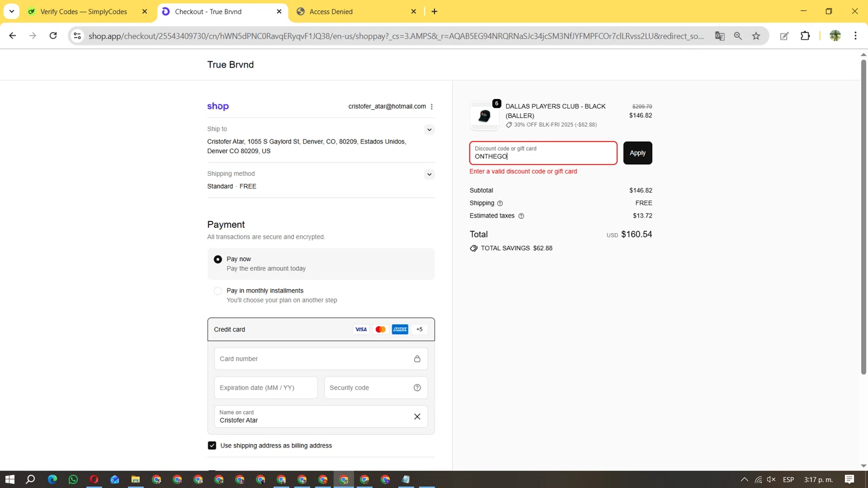Screen dimensions: 868x488
Task: Click the page vertical scrollbar
Action: pos(863,217)
